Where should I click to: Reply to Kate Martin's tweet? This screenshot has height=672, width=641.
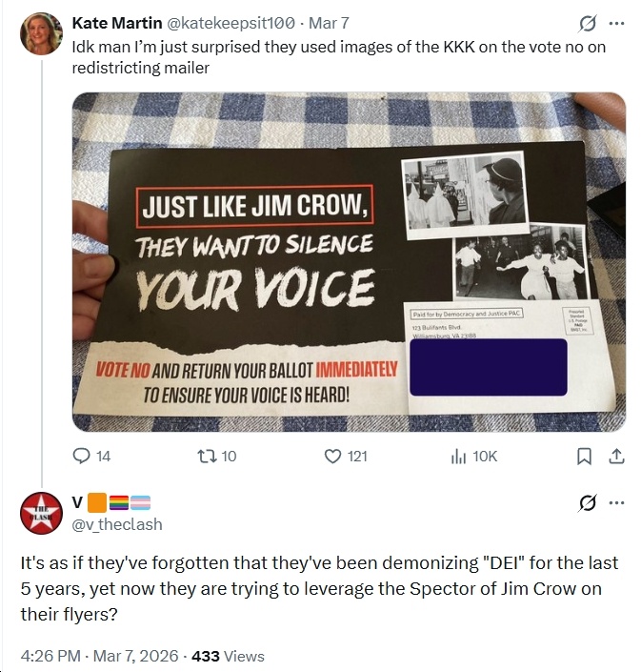pos(91,456)
